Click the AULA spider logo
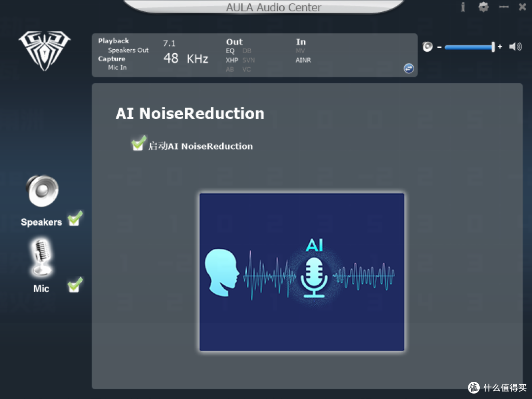Viewport: 532px width, 399px height. coord(44,51)
